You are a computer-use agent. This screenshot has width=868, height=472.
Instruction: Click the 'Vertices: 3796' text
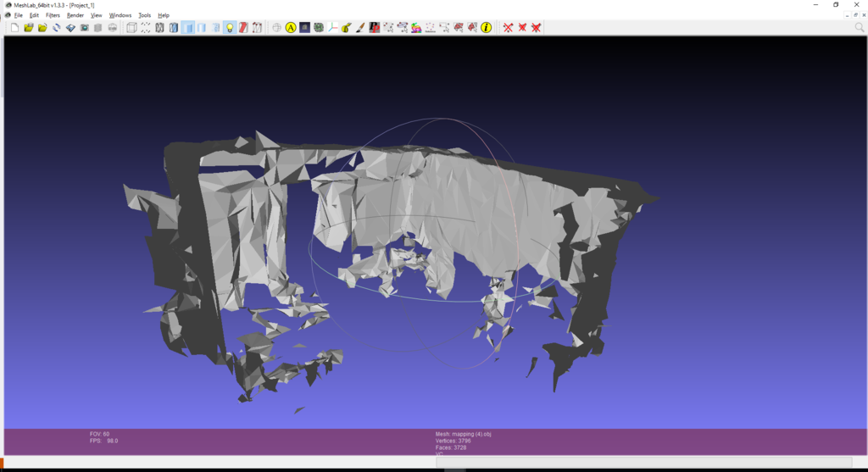453,441
